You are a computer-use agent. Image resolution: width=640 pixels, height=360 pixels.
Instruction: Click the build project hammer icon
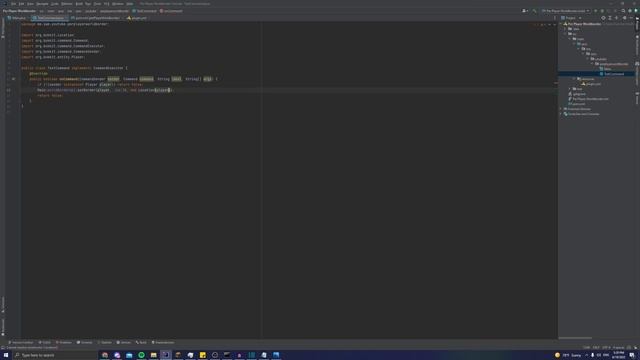[534, 11]
